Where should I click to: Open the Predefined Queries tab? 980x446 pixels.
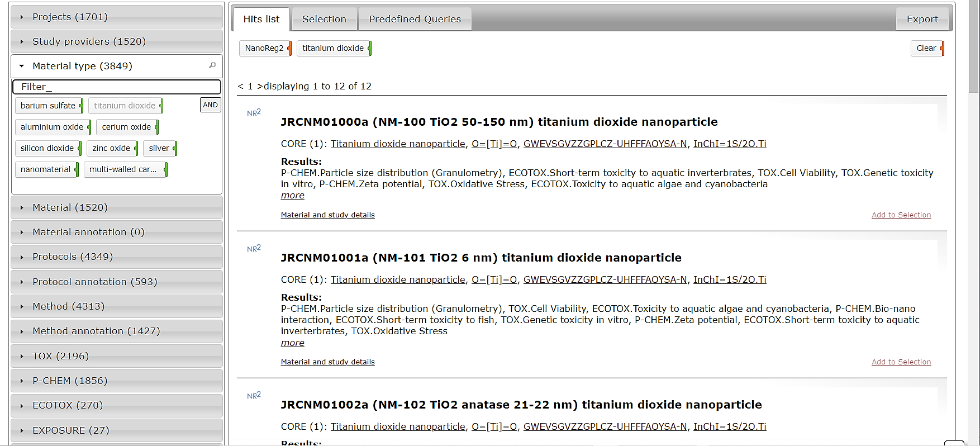[415, 19]
